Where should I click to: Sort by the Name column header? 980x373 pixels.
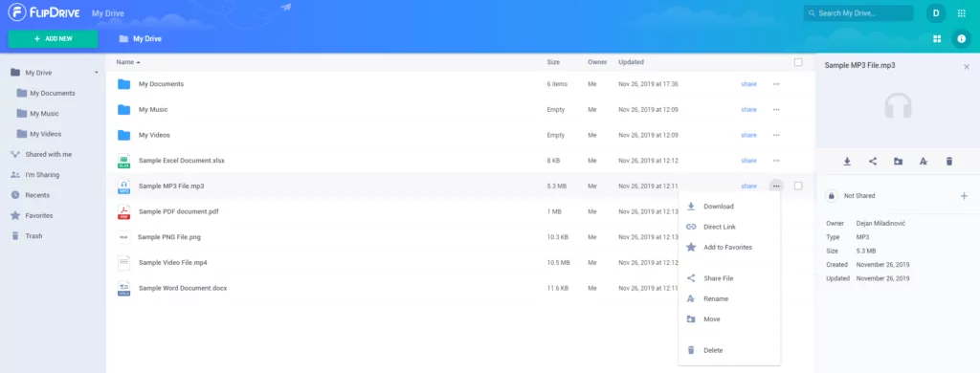coord(128,62)
